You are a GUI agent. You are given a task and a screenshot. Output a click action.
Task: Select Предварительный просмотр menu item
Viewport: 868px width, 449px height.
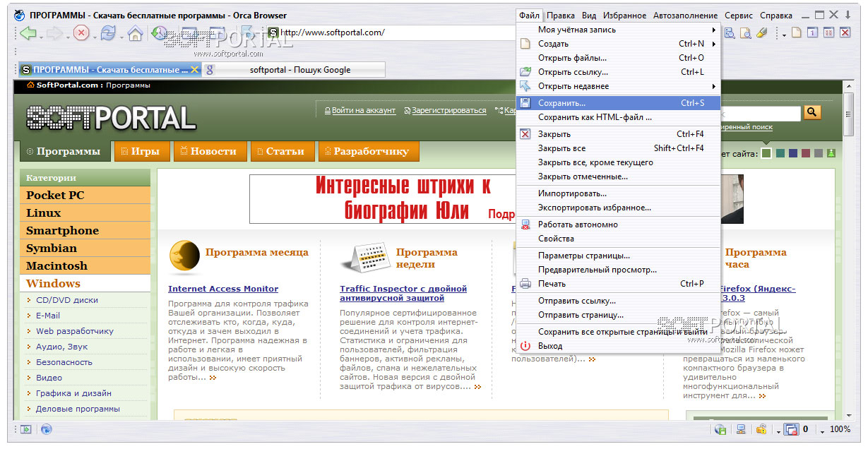pos(619,270)
